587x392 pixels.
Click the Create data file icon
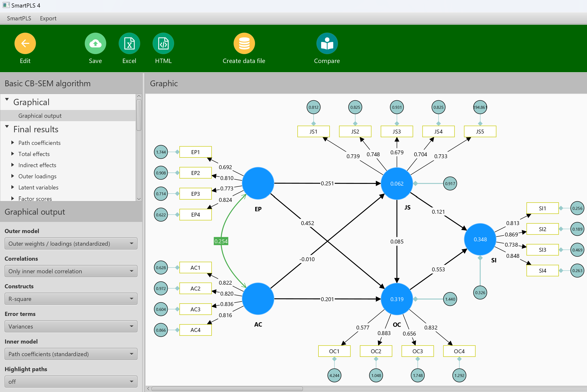(x=244, y=44)
